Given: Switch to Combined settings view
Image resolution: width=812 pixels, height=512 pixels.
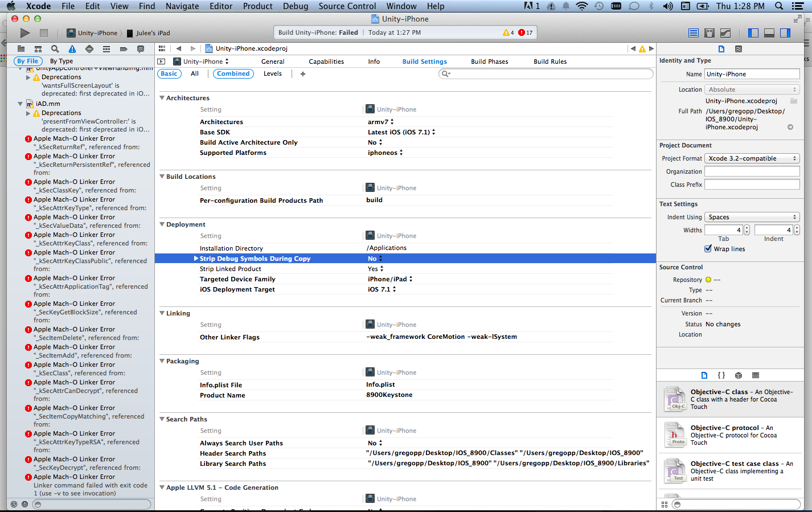Looking at the screenshot, I should tap(233, 73).
